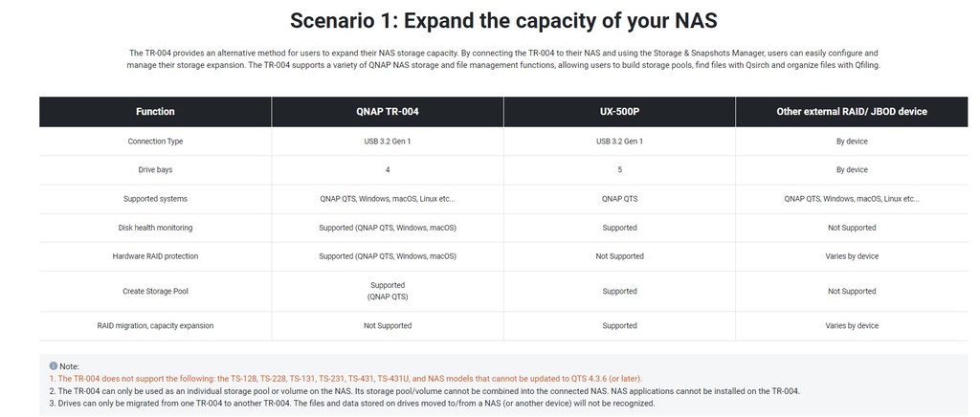
Task: Click the Function column header
Action: click(155, 112)
